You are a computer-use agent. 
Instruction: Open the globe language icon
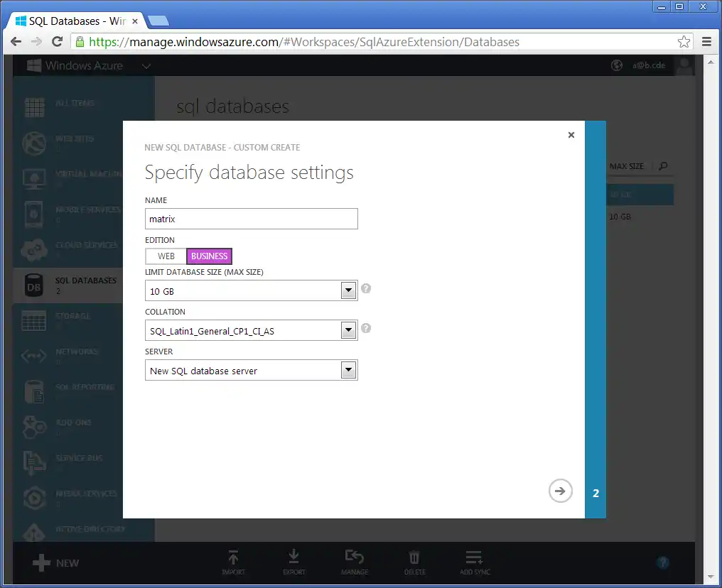click(x=617, y=65)
